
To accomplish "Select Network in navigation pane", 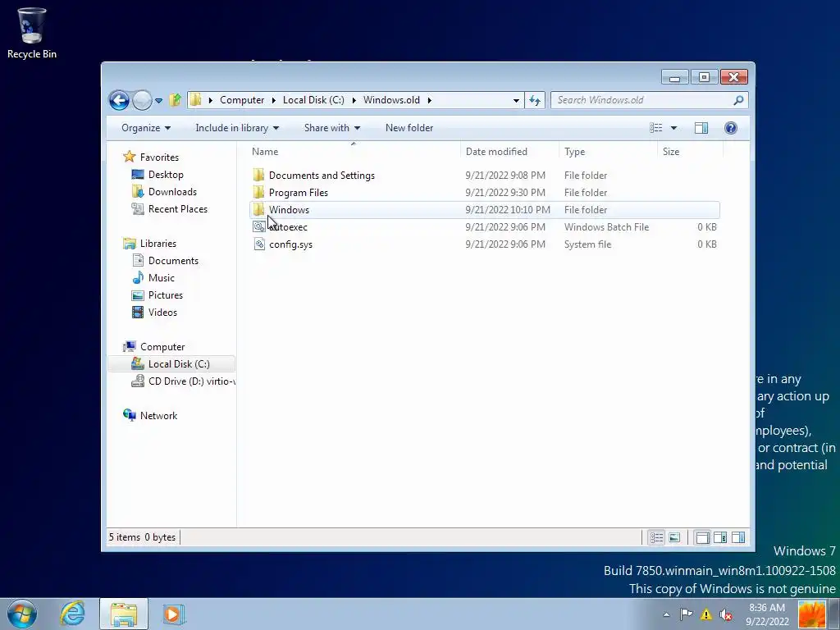I will click(x=151, y=415).
